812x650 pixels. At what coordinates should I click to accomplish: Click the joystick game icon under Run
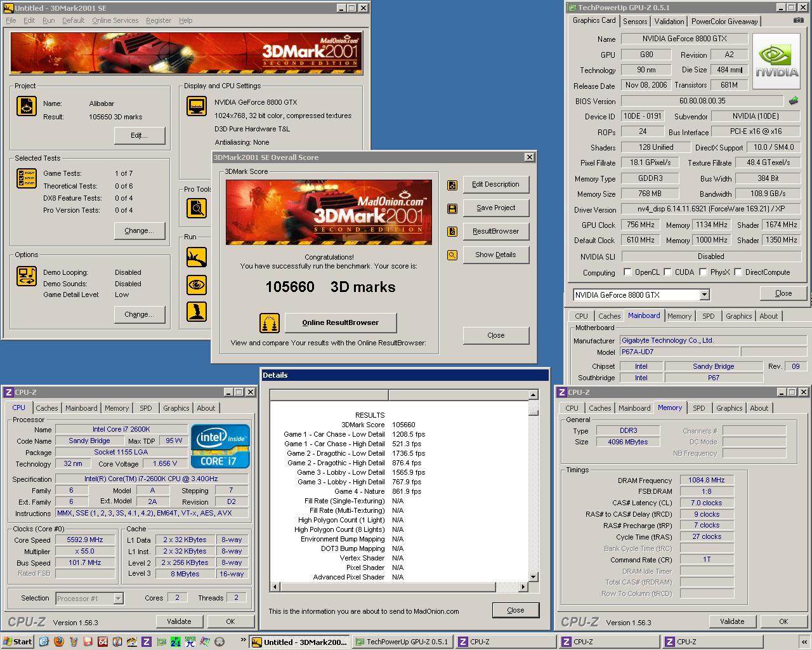(x=196, y=311)
